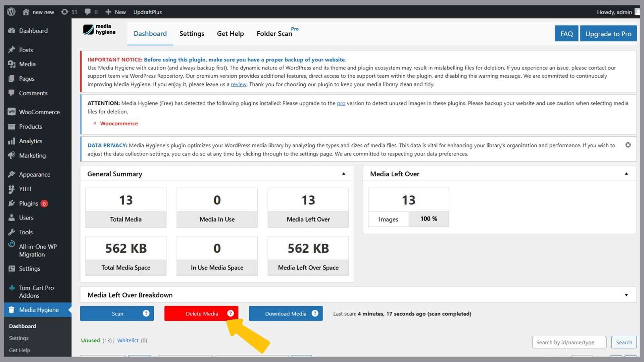Collapse the General Summary panel
This screenshot has width=644, height=362.
(x=344, y=174)
